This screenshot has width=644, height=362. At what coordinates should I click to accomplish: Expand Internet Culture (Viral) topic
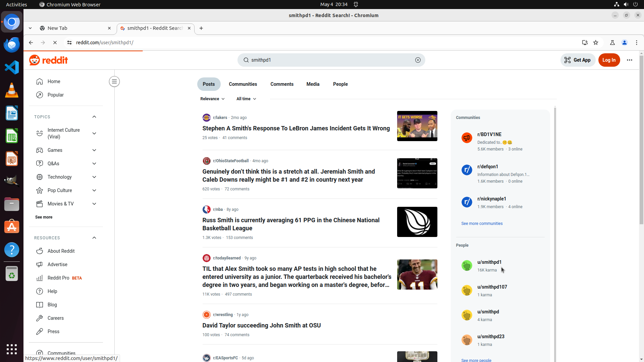94,133
